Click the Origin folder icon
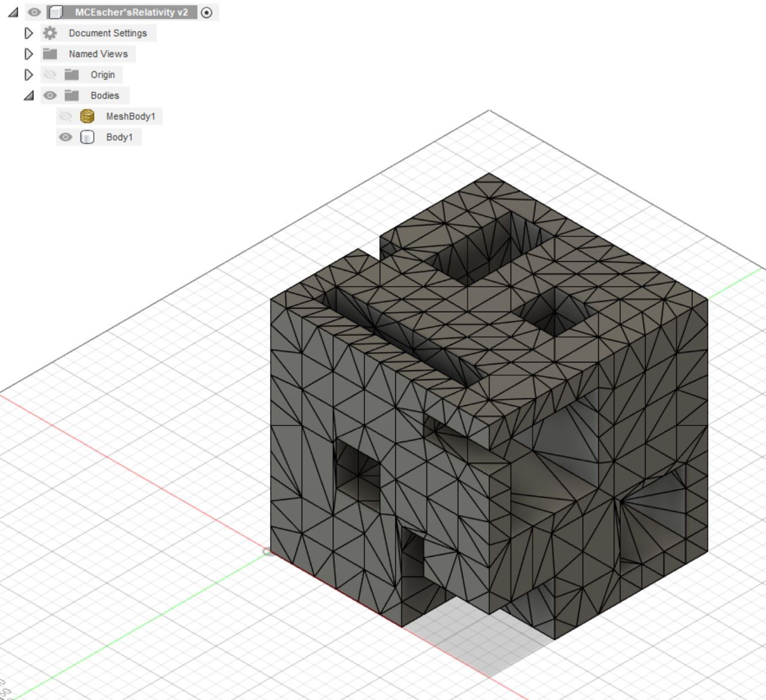The image size is (766, 700). (72, 75)
